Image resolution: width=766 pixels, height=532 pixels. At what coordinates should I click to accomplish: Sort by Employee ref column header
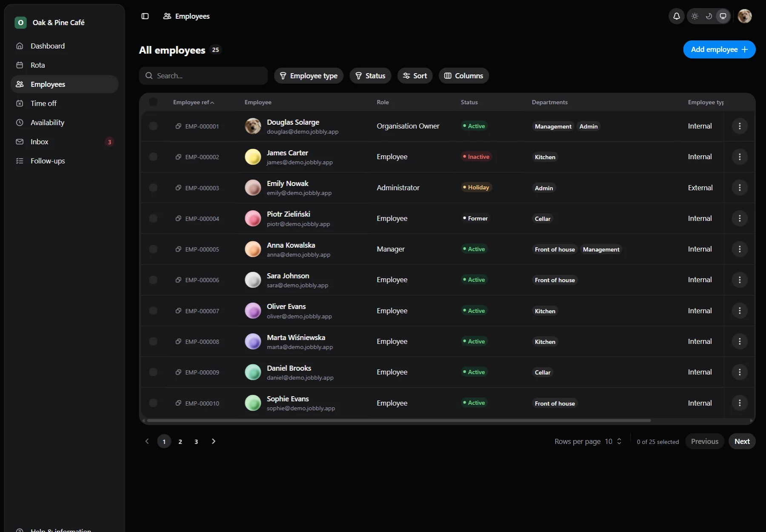(194, 102)
